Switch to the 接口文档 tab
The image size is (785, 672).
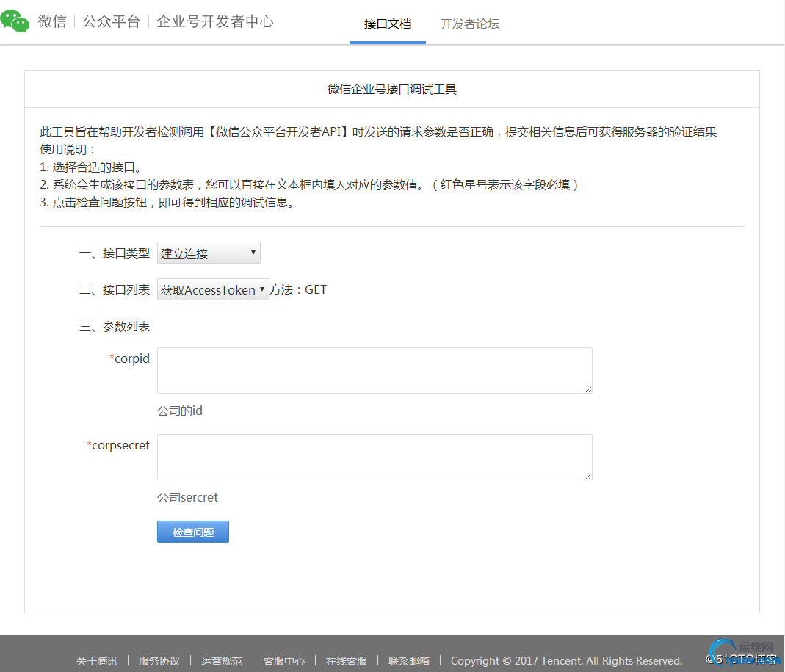(x=387, y=24)
